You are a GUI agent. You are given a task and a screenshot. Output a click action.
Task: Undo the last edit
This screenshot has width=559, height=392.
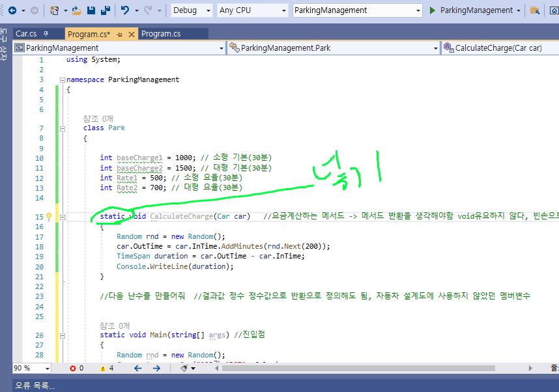click(x=125, y=10)
